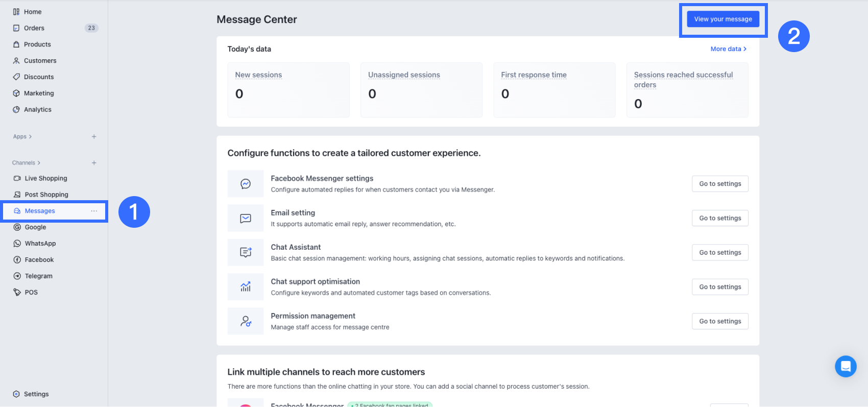Select Live Shopping channel
Screen dimensions: 868x407
click(x=46, y=178)
